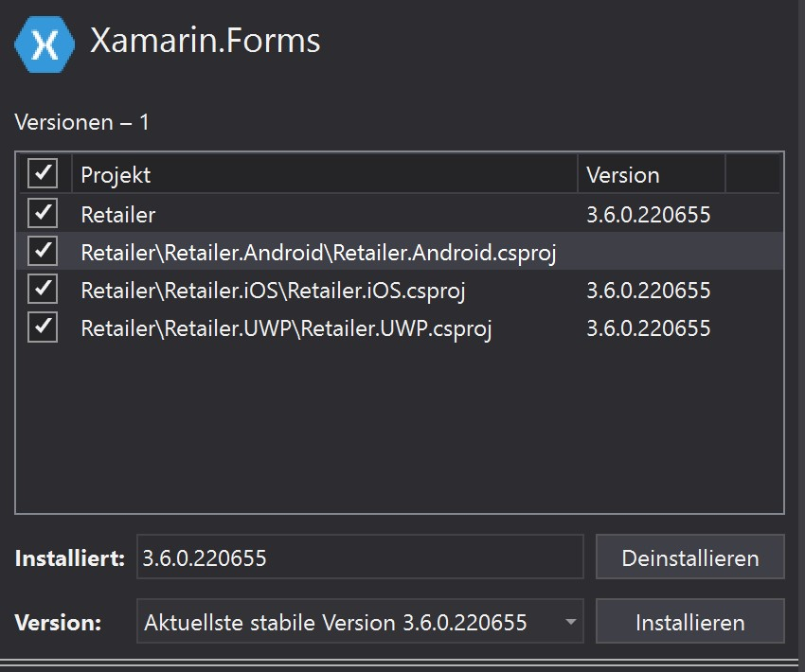Sort by the Version column header
The height and width of the screenshot is (672, 805).
click(652, 174)
